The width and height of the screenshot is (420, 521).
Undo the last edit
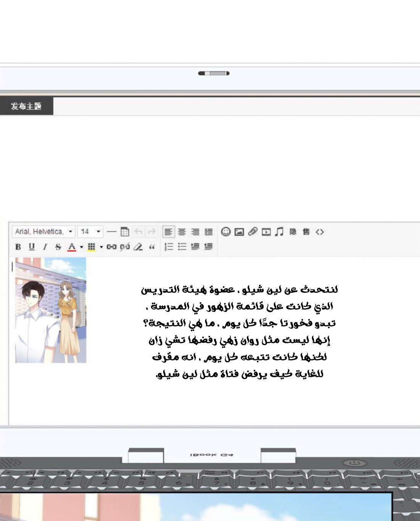pyautogui.click(x=138, y=232)
